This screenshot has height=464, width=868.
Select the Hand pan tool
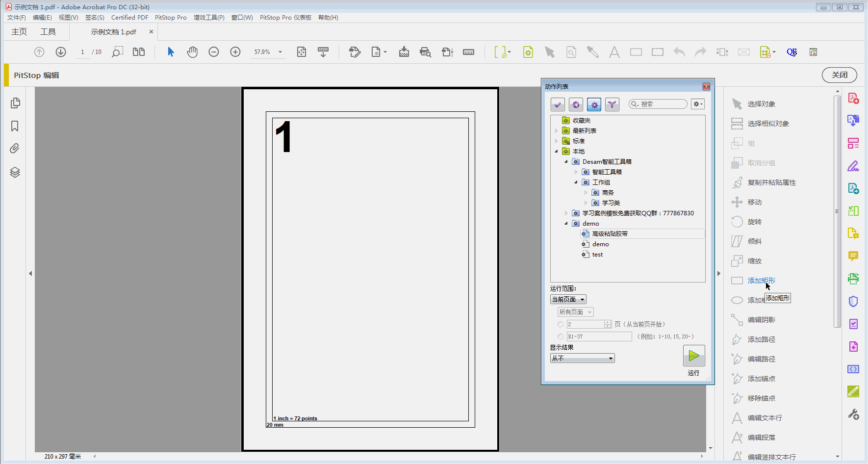(x=192, y=52)
